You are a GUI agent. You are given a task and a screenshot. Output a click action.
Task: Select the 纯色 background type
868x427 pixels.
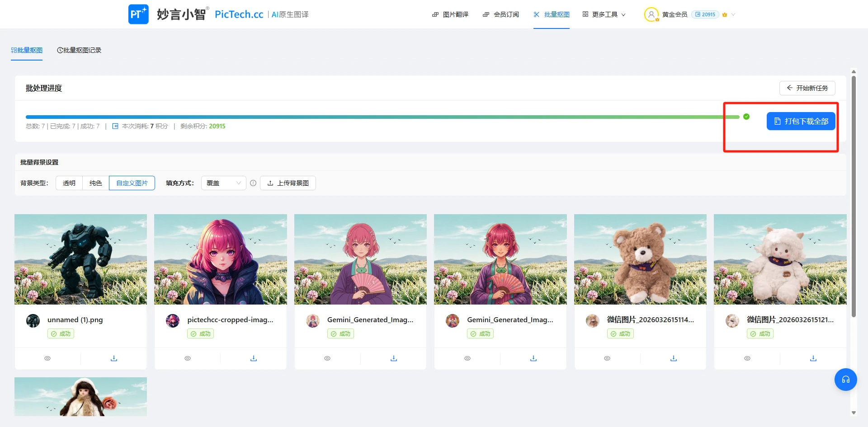click(x=96, y=183)
